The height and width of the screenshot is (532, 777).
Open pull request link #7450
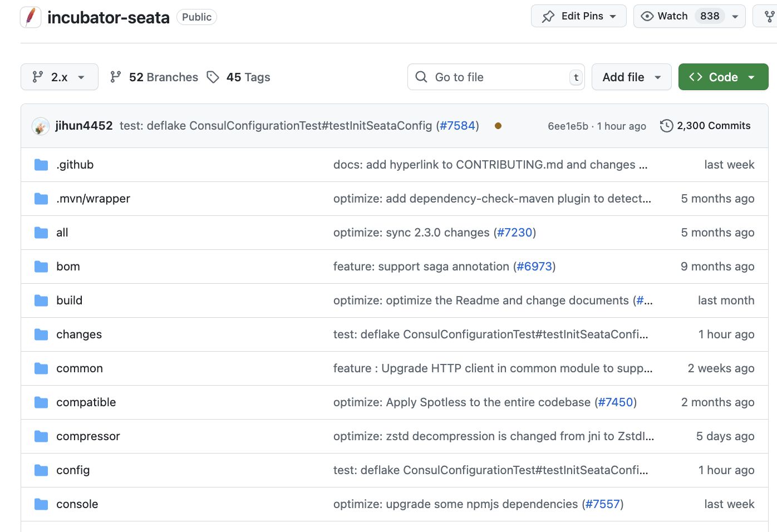[616, 402]
